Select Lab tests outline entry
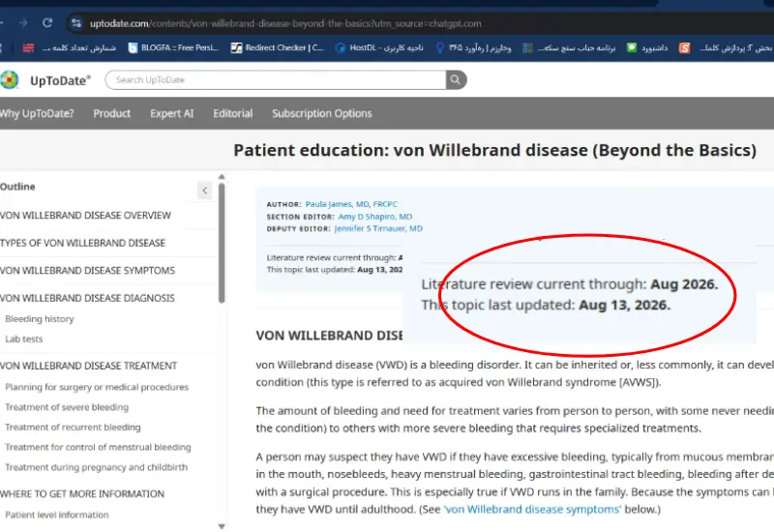This screenshot has width=774, height=532. (23, 340)
